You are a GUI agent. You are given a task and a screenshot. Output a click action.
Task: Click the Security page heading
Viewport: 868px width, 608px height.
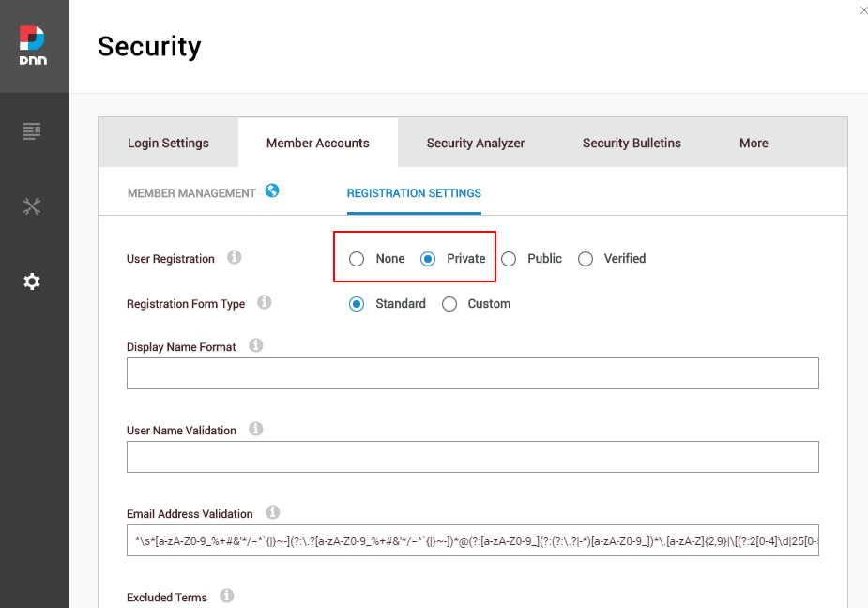click(149, 47)
